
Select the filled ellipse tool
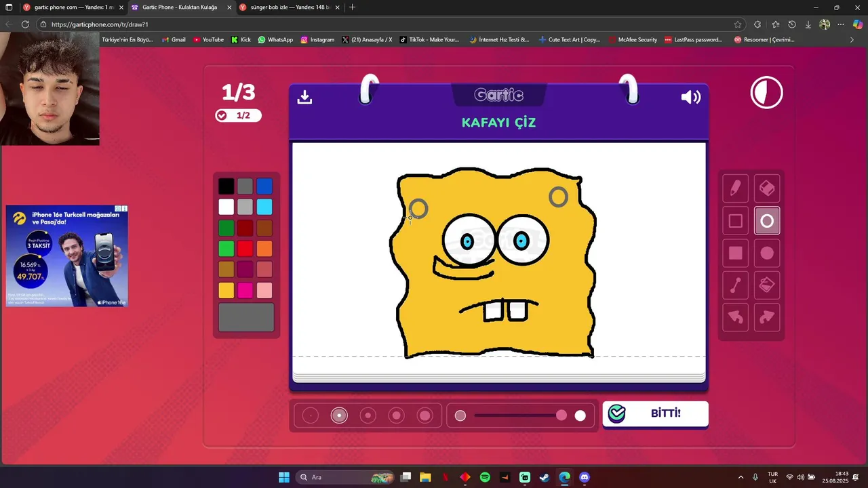click(767, 253)
